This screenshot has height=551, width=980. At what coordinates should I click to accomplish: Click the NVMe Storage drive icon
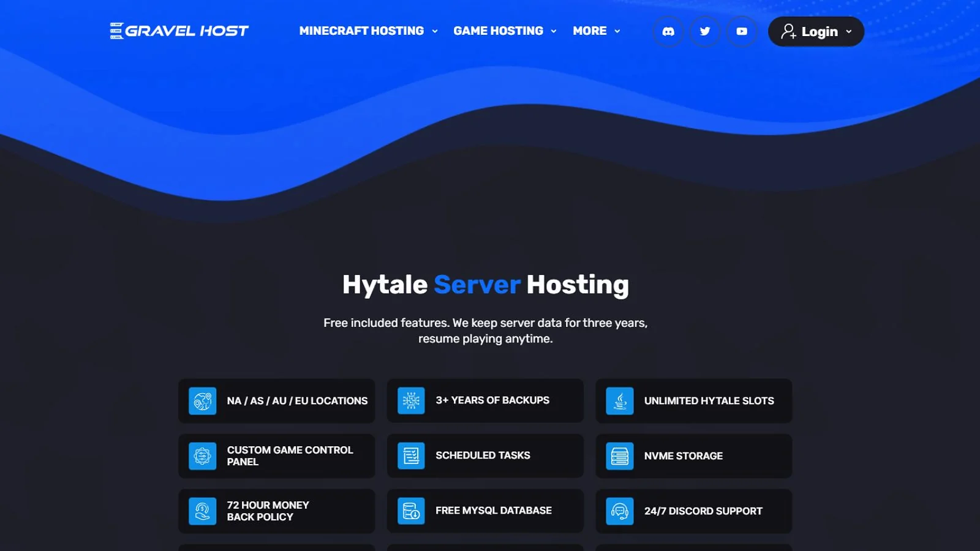click(620, 456)
